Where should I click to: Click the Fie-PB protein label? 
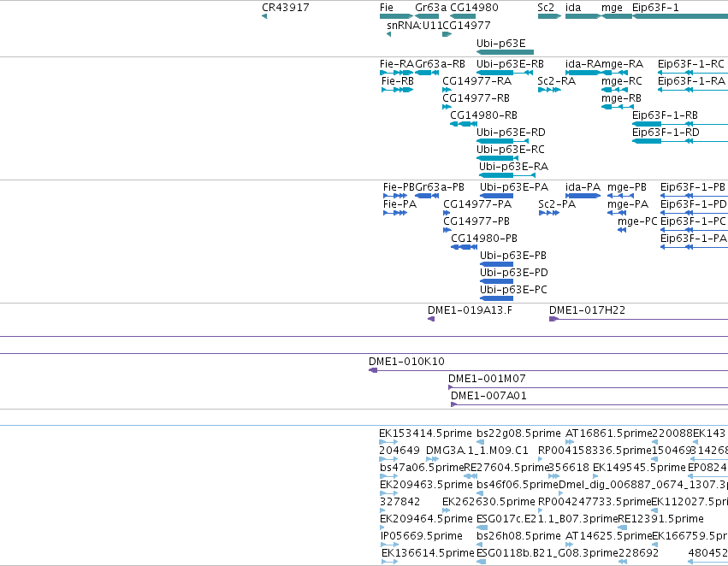[x=399, y=187]
